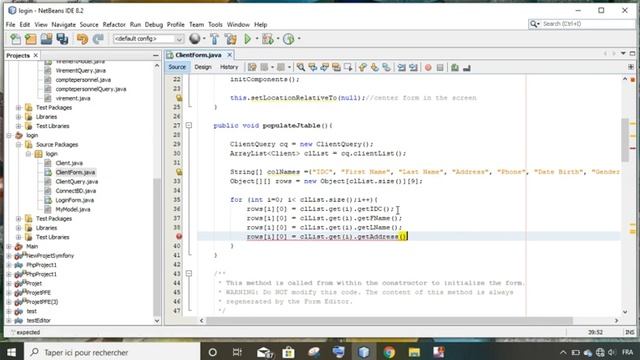Click the Last Edit icon in editor toolbar

point(252,67)
